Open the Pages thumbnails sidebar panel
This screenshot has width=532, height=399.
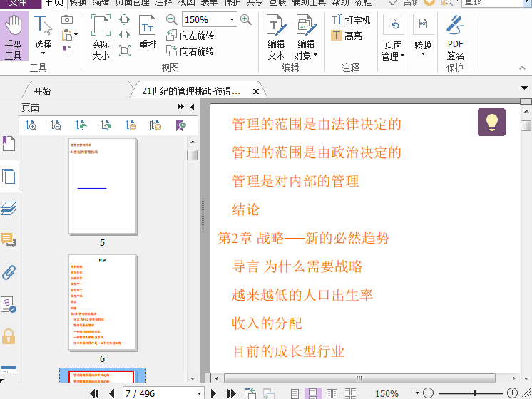9,176
